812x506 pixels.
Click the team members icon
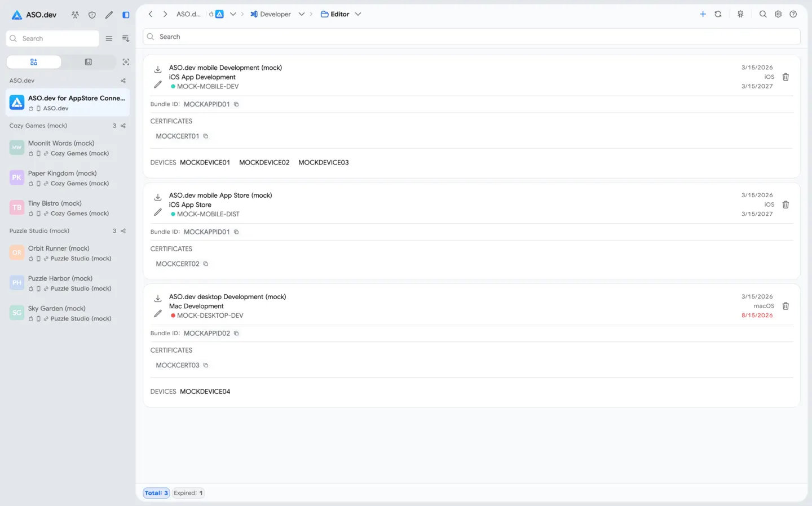pyautogui.click(x=75, y=15)
